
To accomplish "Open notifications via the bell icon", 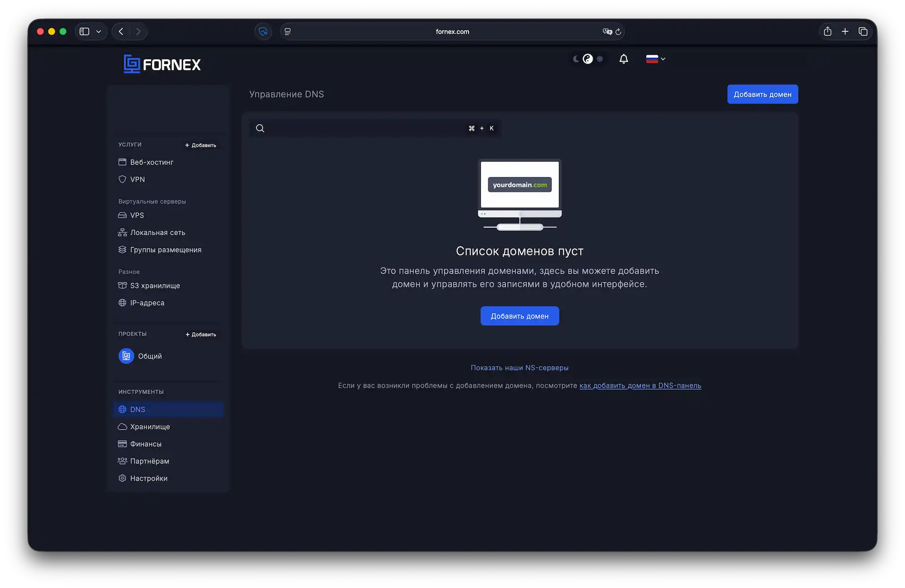I will tap(623, 58).
